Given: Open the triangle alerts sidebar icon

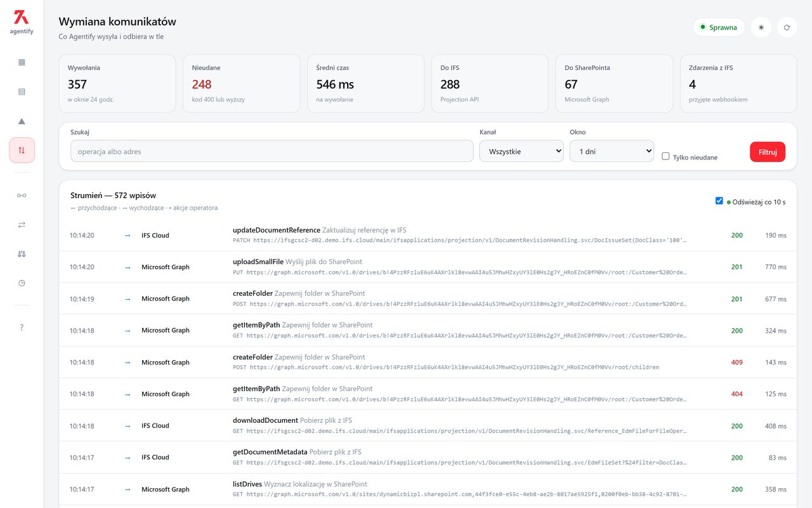Looking at the screenshot, I should (x=22, y=121).
